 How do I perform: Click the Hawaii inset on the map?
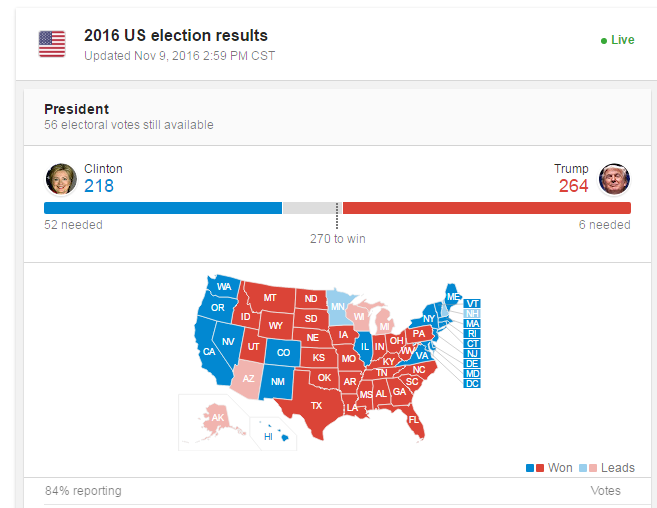(x=268, y=437)
